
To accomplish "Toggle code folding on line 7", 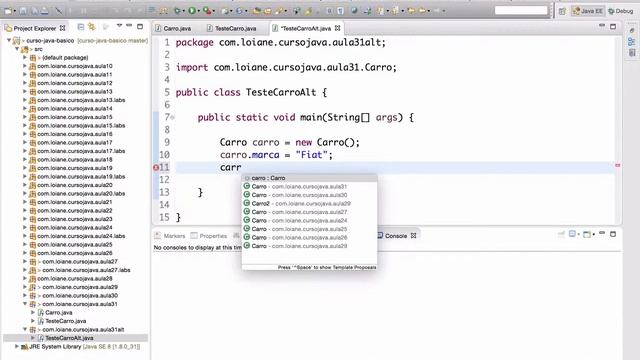I will pyautogui.click(x=172, y=118).
